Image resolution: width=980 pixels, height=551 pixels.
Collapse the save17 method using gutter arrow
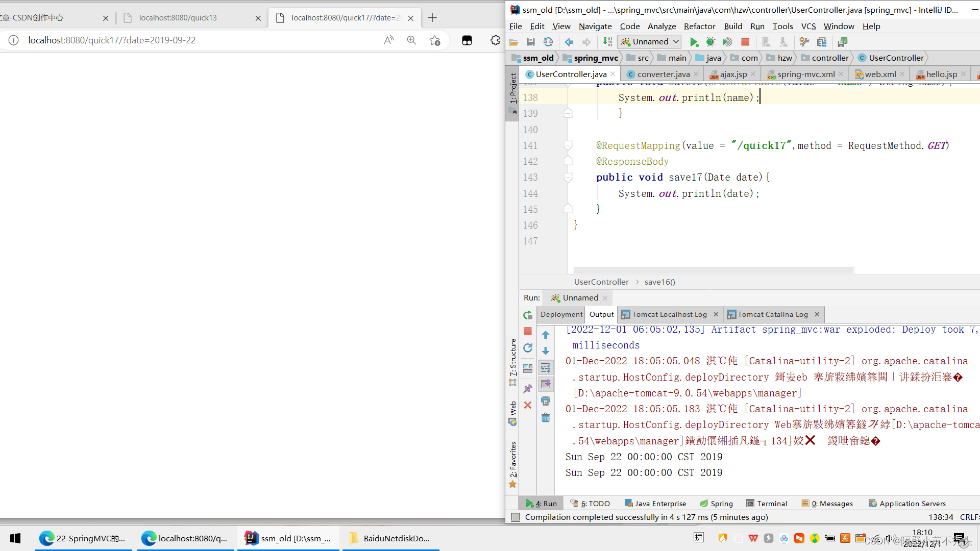tap(568, 178)
